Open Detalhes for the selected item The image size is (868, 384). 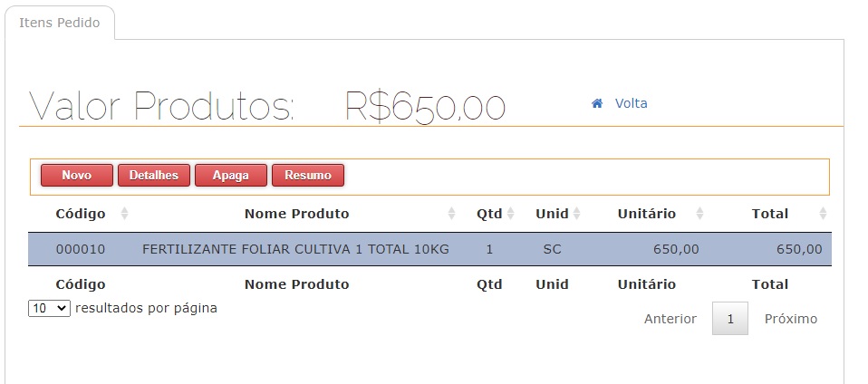point(154,175)
